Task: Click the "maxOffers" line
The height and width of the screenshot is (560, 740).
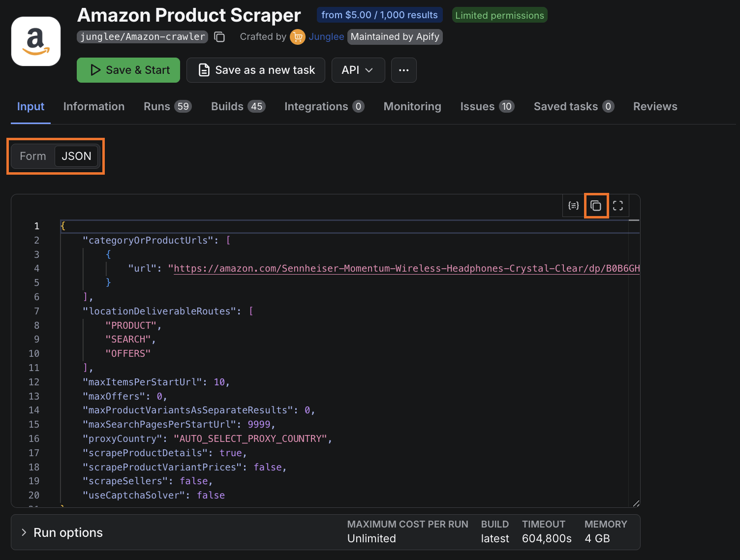Action: click(x=125, y=397)
